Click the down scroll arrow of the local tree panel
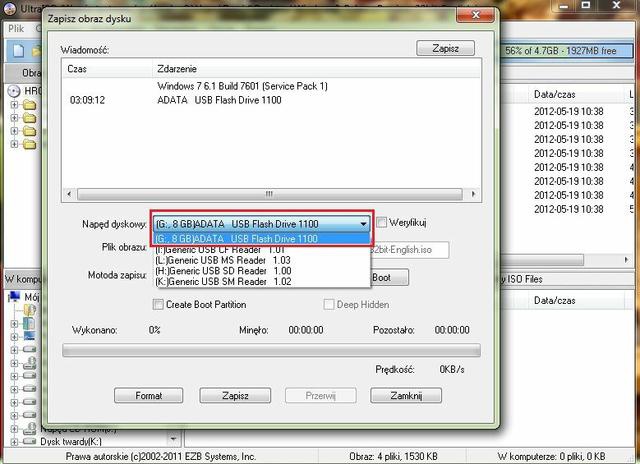 click(173, 439)
